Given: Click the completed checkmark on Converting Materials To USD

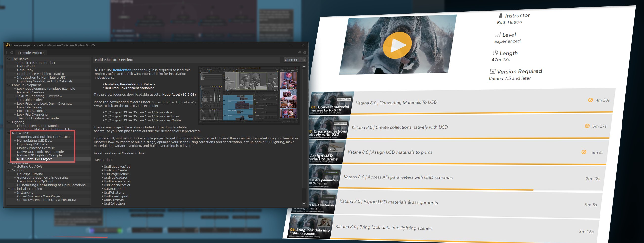Looking at the screenshot, I should (590, 100).
